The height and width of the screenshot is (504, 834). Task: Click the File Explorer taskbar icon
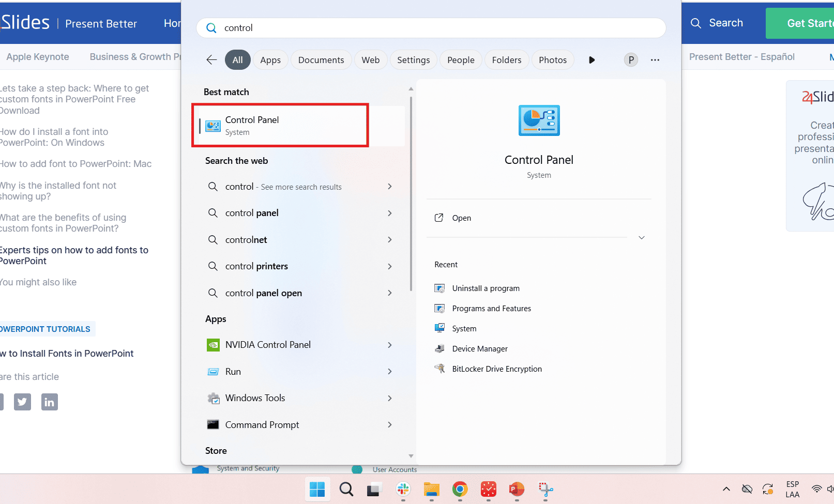point(431,489)
